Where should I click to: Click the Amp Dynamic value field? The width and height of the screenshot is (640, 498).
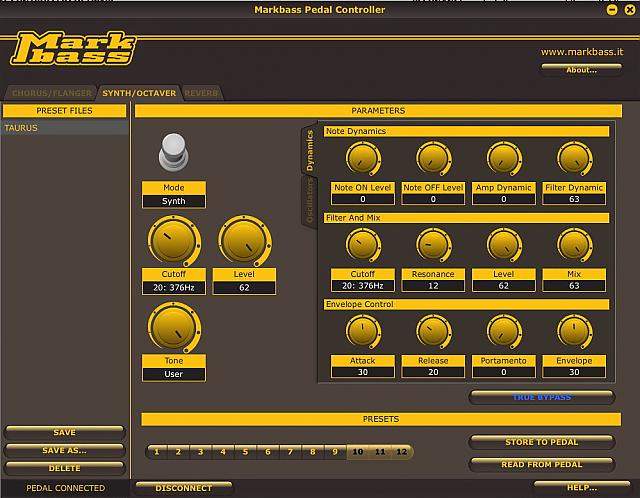click(x=504, y=199)
